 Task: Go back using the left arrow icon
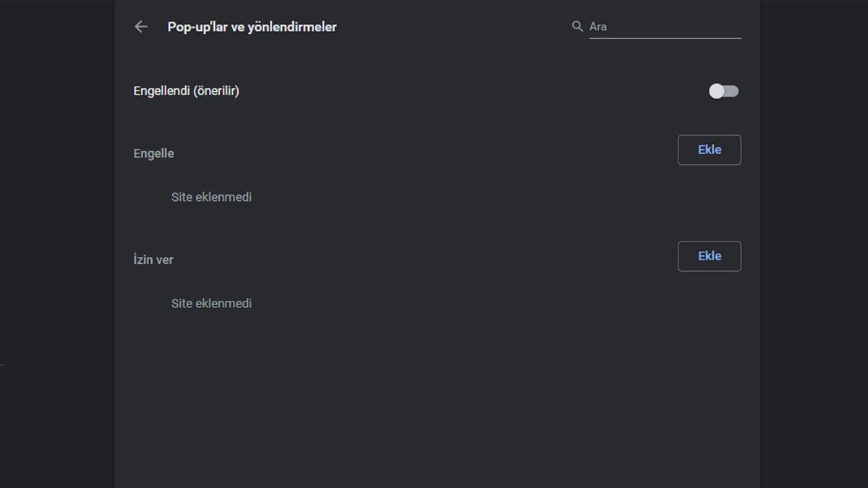tap(141, 27)
